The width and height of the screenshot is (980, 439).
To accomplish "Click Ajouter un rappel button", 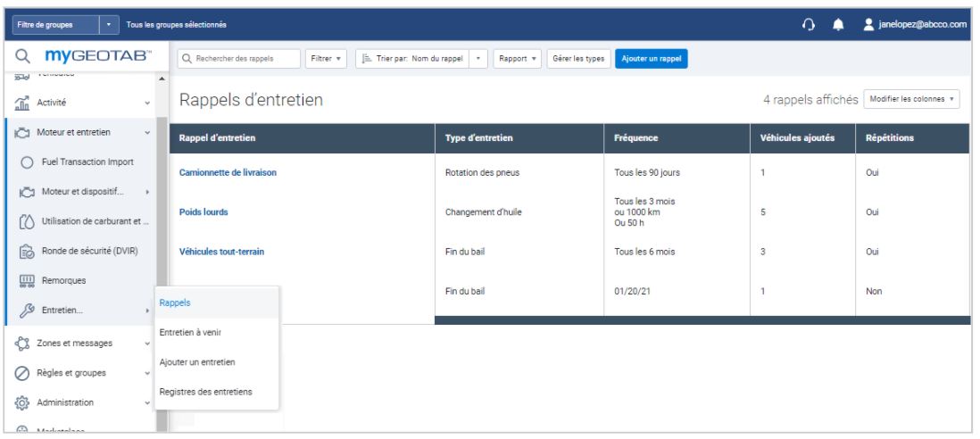I will 650,60.
